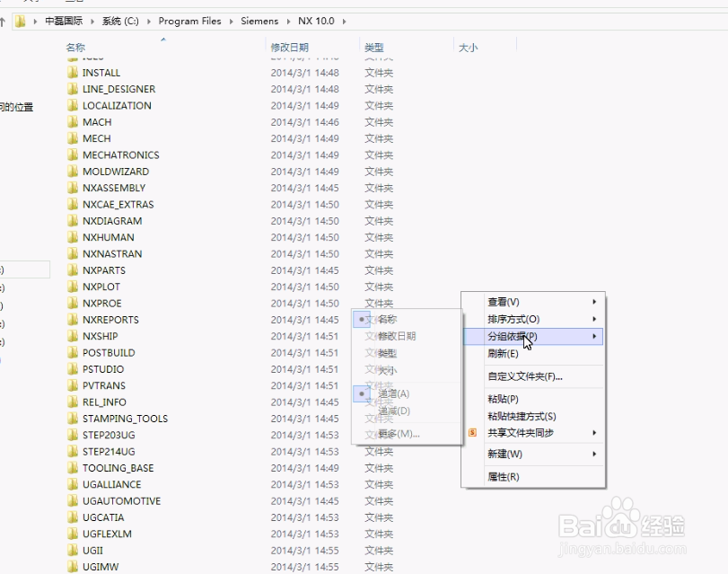Image resolution: width=728 pixels, height=574 pixels.
Task: Open the 查看(V) context menu item
Action: (533, 302)
